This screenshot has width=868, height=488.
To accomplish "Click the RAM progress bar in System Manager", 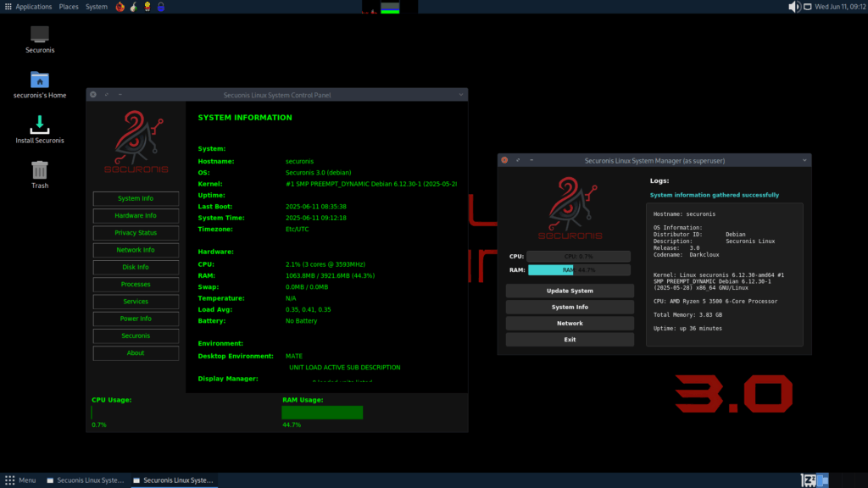I will point(578,270).
